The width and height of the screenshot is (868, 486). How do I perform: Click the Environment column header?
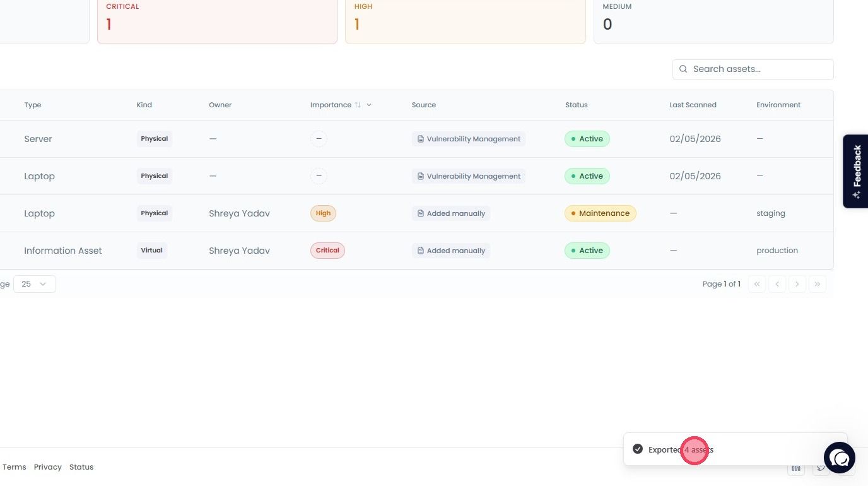coord(778,105)
